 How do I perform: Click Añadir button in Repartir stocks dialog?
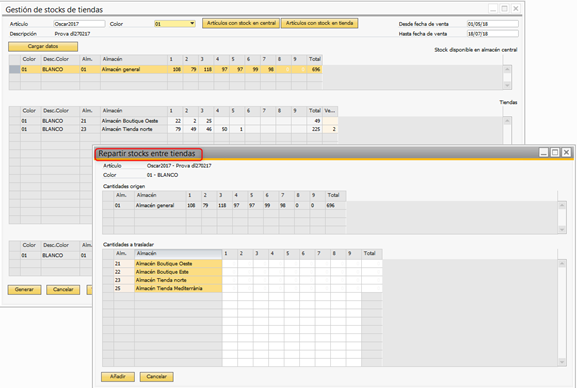[x=118, y=377]
